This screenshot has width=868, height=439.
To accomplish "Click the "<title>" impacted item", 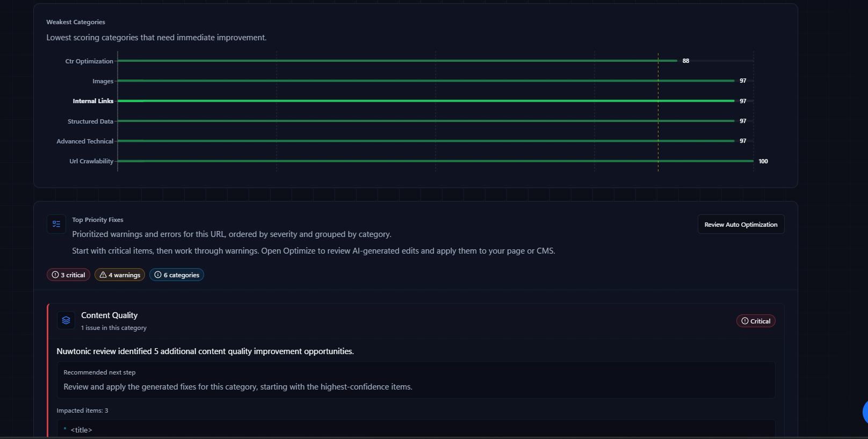I will point(81,430).
